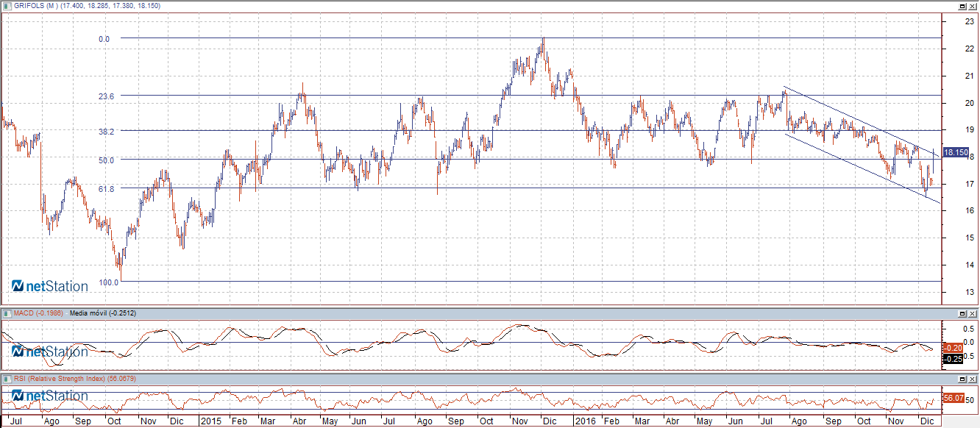
Task: Click the MACD panel icon
Action: coord(7,313)
